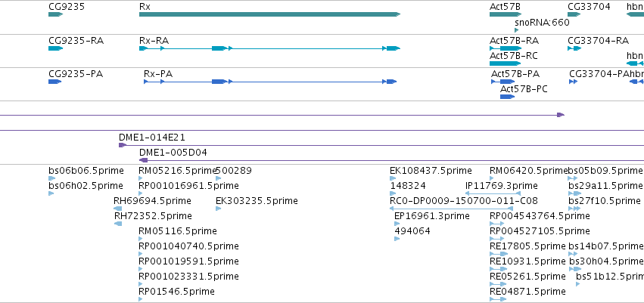Select the IP11769.3prime EST feature

click(493, 193)
